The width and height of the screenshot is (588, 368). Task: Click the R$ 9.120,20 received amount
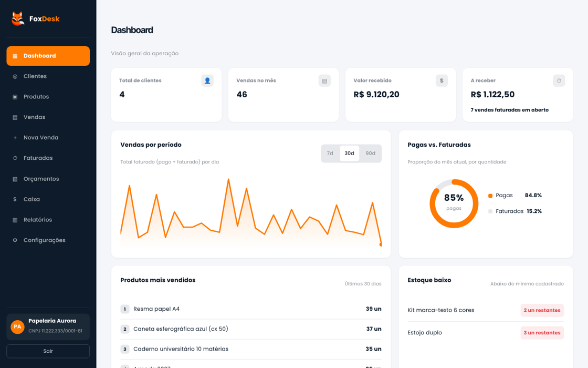pos(376,95)
